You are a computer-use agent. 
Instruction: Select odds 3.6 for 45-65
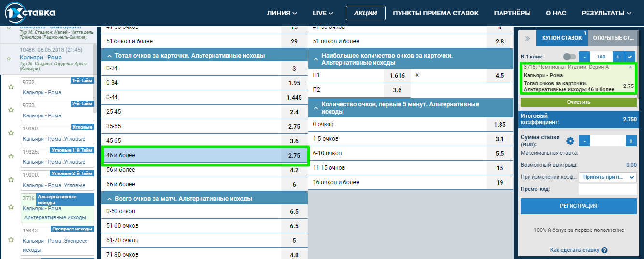coord(294,141)
